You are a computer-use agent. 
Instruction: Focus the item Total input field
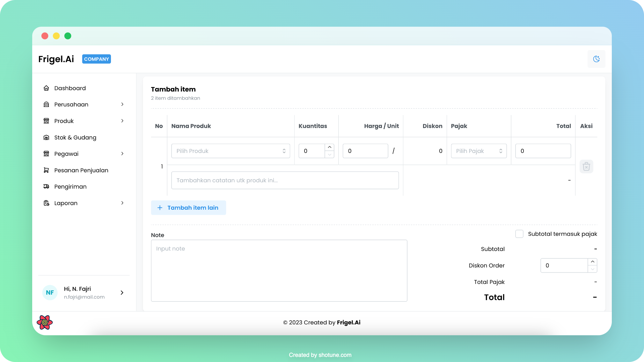[543, 151]
